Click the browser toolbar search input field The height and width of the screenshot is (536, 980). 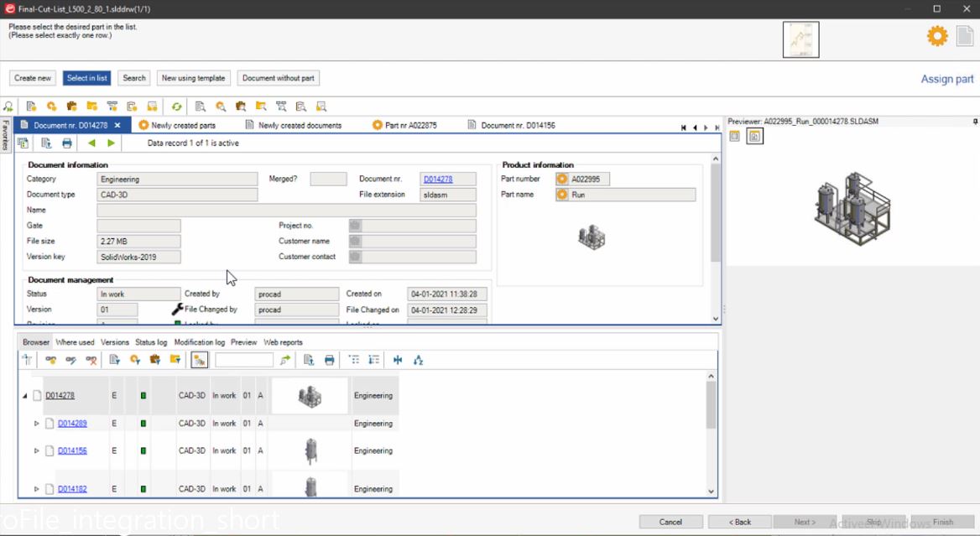tap(243, 360)
